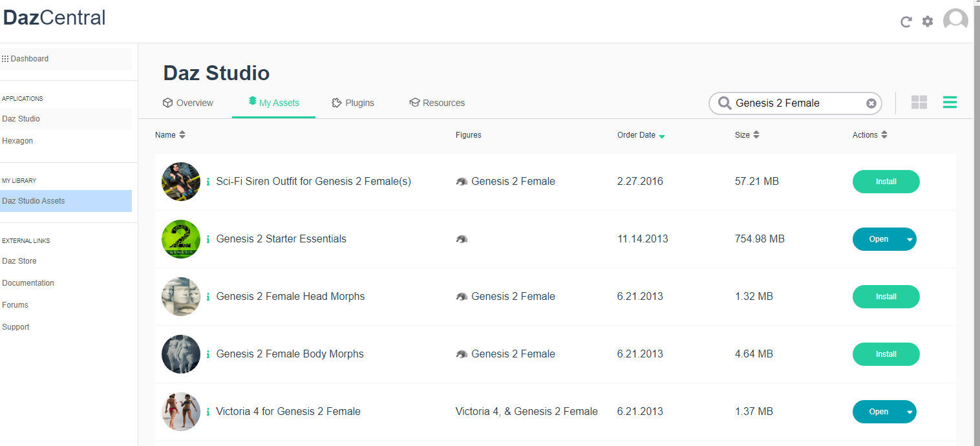Click the My Assets tab's layers icon
Screen dimensions: 980x446
[252, 101]
